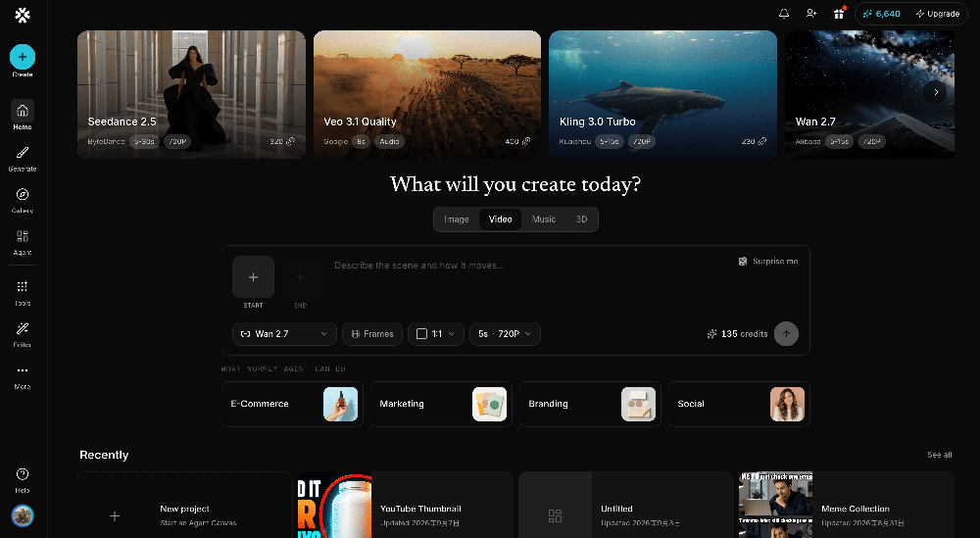
Task: Open the 5s 720P duration dropdown
Action: (x=505, y=333)
